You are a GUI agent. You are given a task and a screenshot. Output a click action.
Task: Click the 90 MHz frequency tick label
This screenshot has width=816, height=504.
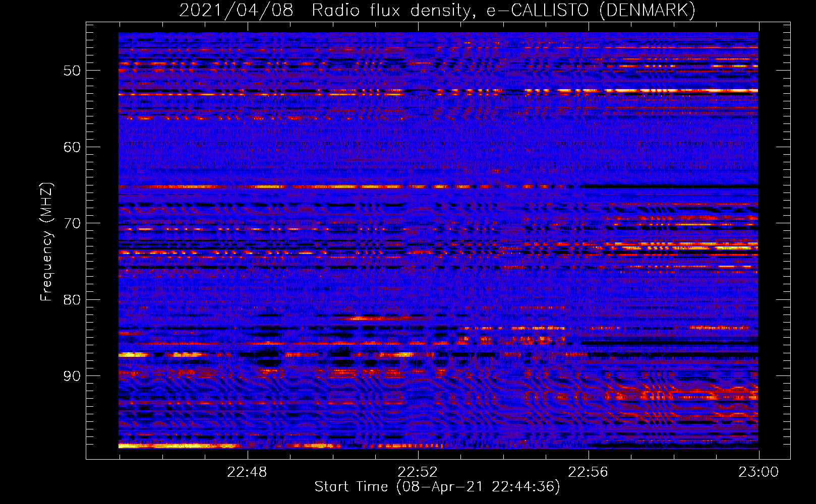72,376
